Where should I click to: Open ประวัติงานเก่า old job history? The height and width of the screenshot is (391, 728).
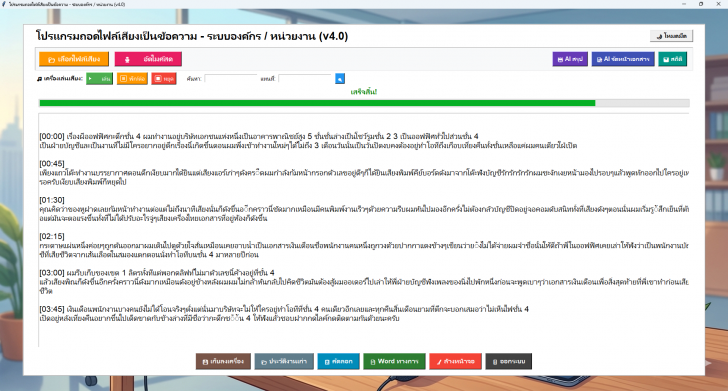[x=284, y=361]
